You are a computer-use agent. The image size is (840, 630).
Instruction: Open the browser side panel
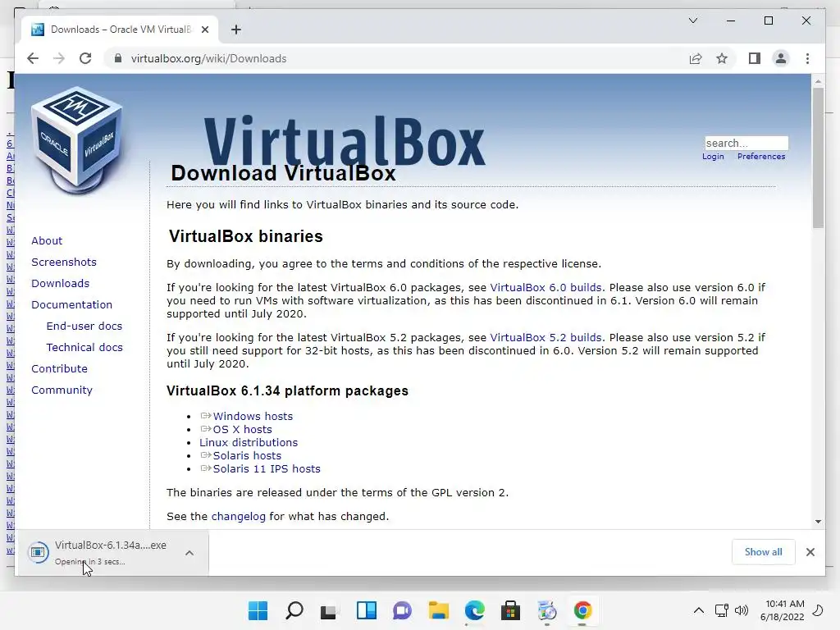(755, 58)
